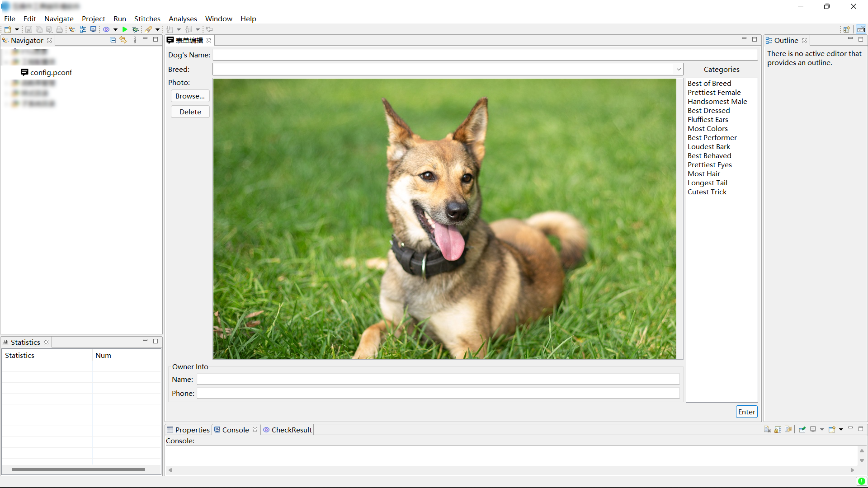Close the Statistics view tab
This screenshot has height=488, width=868.
[x=46, y=342]
